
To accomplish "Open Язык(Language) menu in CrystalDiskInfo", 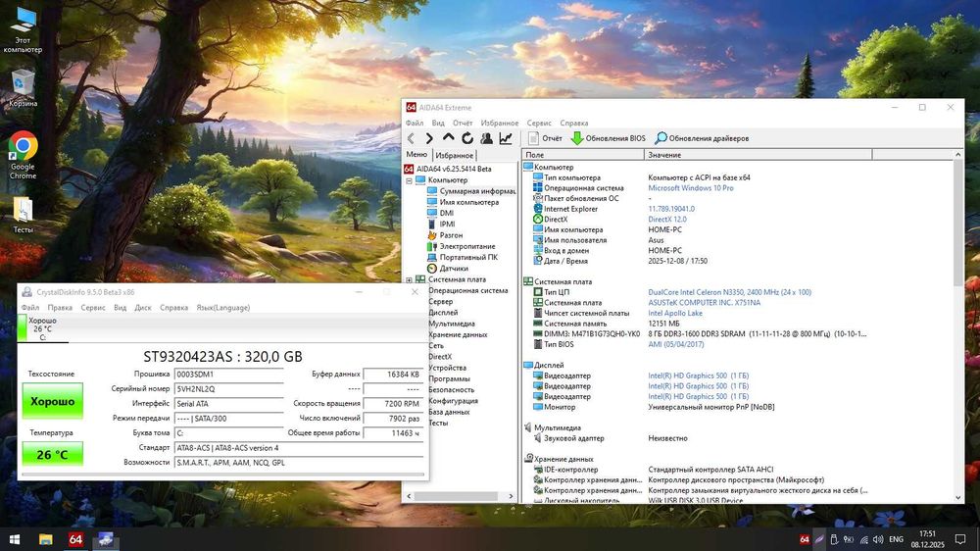I will (x=223, y=308).
